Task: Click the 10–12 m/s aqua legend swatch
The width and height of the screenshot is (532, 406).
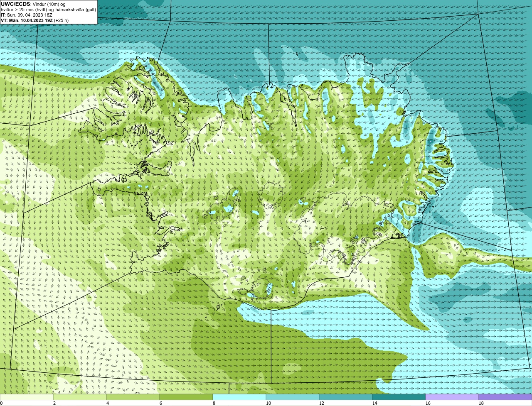Action: click(293, 397)
